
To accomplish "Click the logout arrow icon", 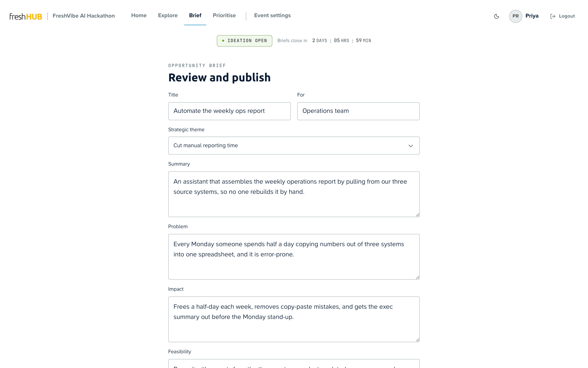I will (x=553, y=16).
